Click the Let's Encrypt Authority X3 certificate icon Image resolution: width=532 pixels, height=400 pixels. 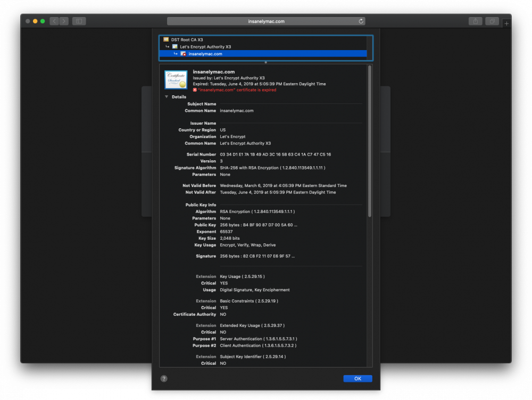coord(174,46)
